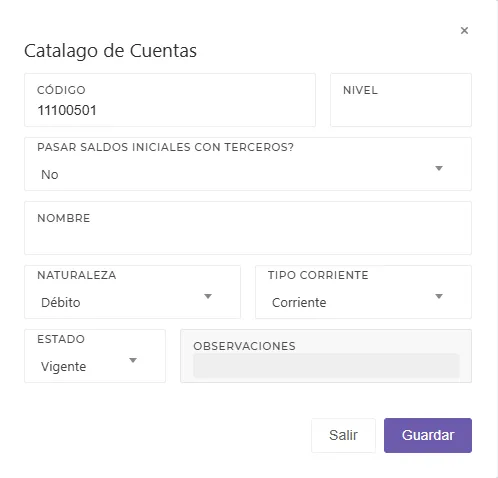Click into the Nombre field
This screenshot has height=478, width=498.
tap(248, 228)
